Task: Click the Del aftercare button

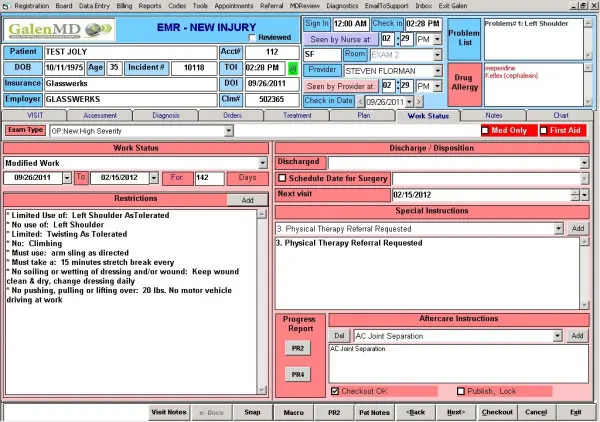Action: pos(339,336)
